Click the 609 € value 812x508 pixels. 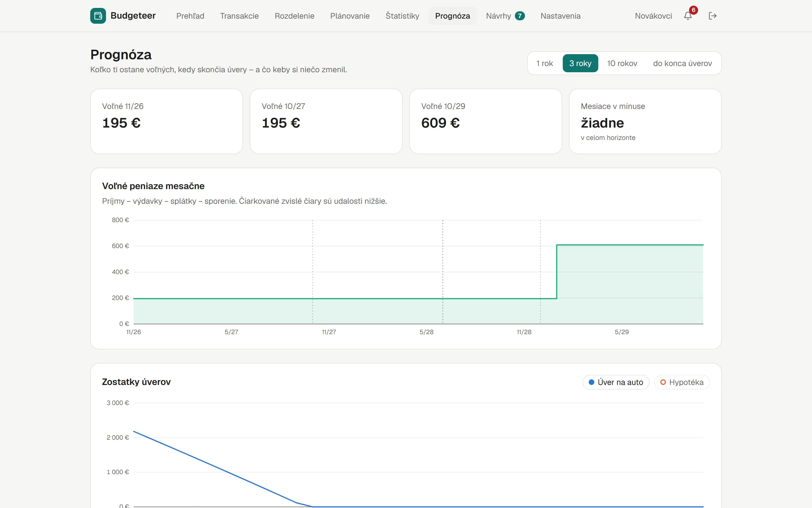click(440, 123)
